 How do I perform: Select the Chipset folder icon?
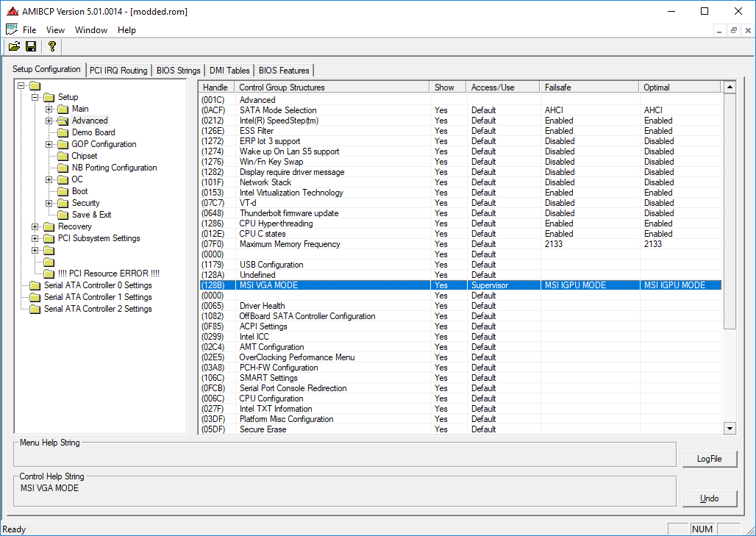(63, 156)
